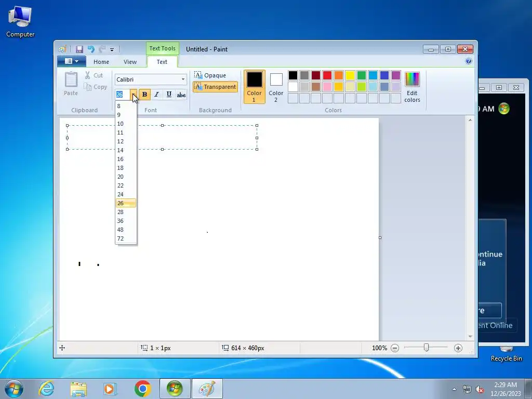Click the Save icon in quick access toolbar
Screen dimensions: 532x399
click(x=79, y=49)
